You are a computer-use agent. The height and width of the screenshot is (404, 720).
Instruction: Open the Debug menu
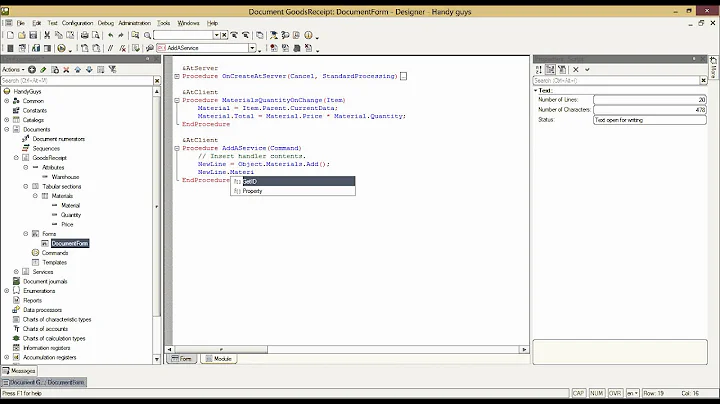tap(106, 23)
